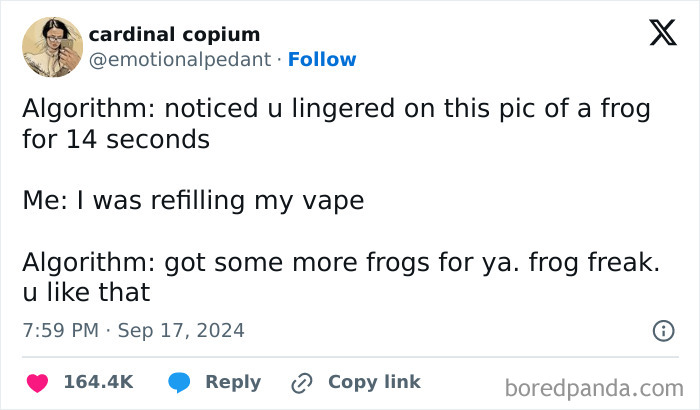Click the blue reply bubble icon

point(180,382)
